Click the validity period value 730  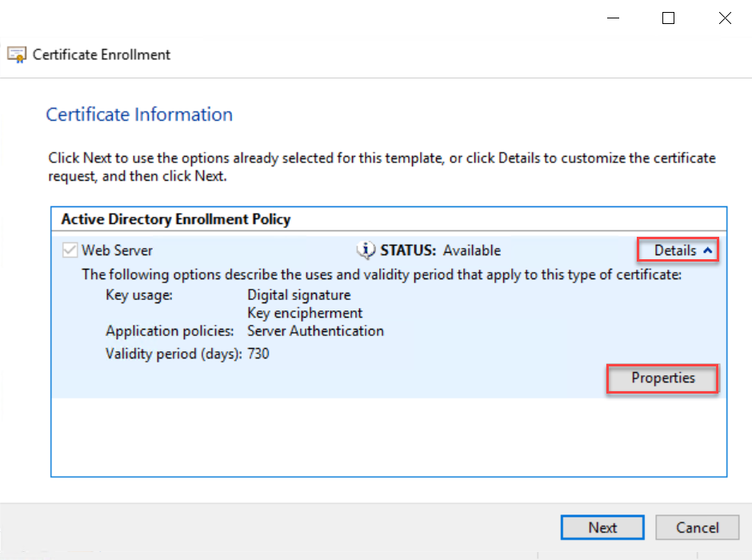tap(258, 353)
